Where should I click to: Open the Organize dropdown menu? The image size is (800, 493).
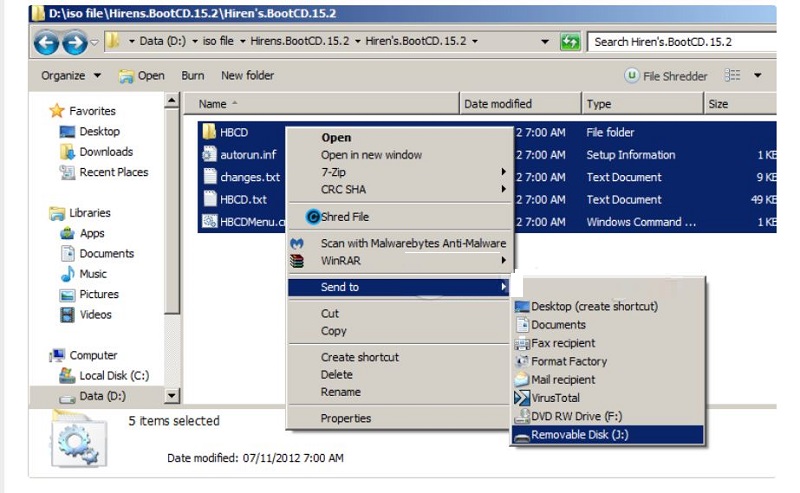[x=71, y=76]
